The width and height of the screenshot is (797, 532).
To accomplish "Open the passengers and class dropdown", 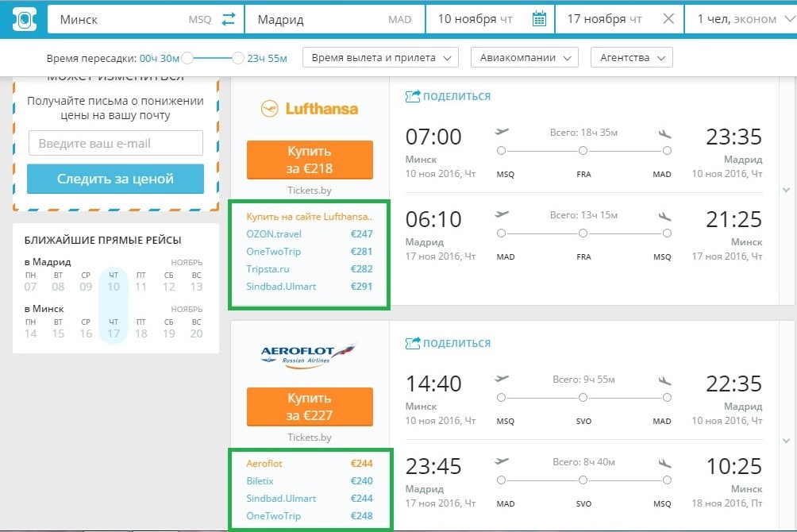I will pyautogui.click(x=741, y=19).
